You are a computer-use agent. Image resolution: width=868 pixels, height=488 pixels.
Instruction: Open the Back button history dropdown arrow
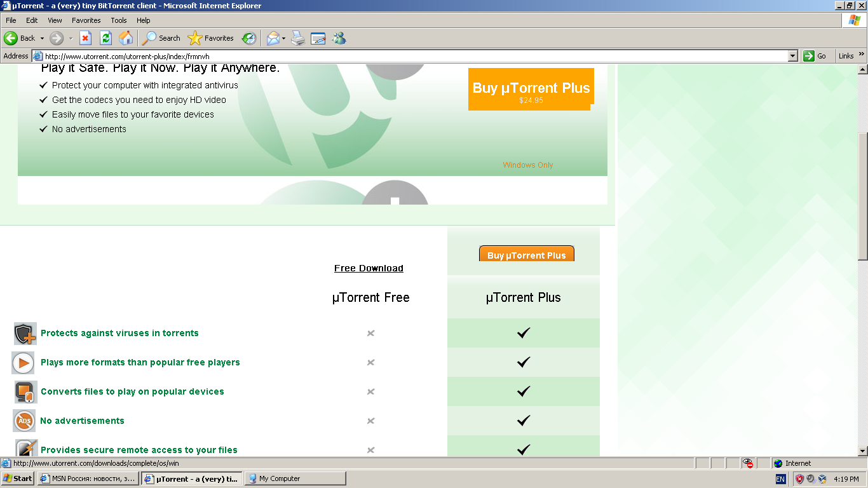[42, 38]
